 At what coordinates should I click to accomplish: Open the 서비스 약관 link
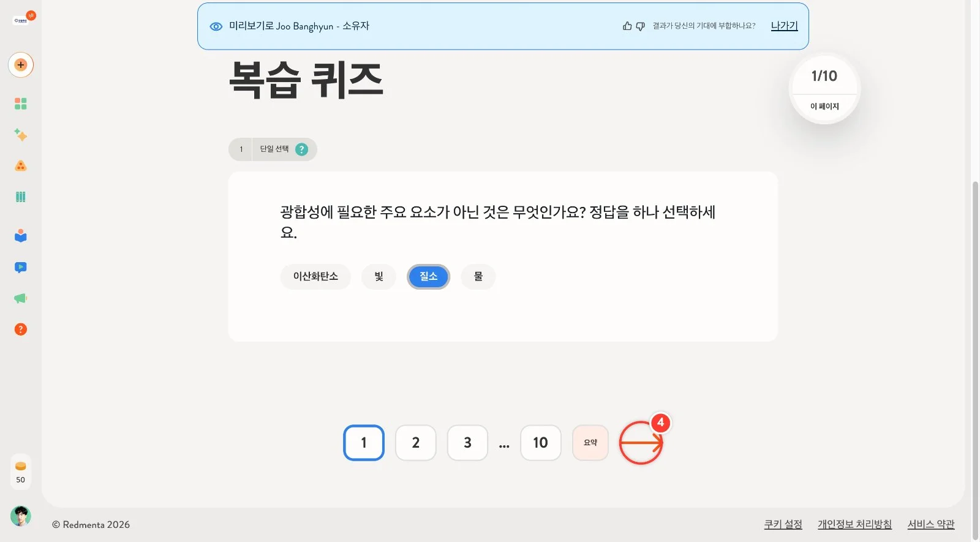[931, 524]
